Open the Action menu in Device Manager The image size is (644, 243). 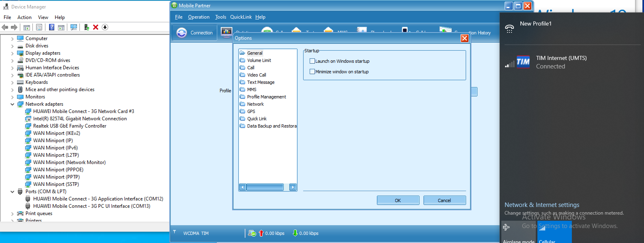(24, 17)
